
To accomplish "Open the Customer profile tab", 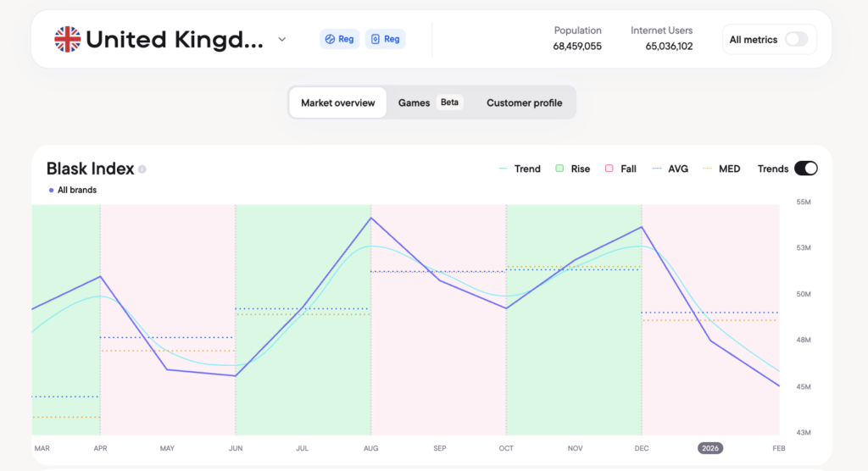I will click(524, 103).
